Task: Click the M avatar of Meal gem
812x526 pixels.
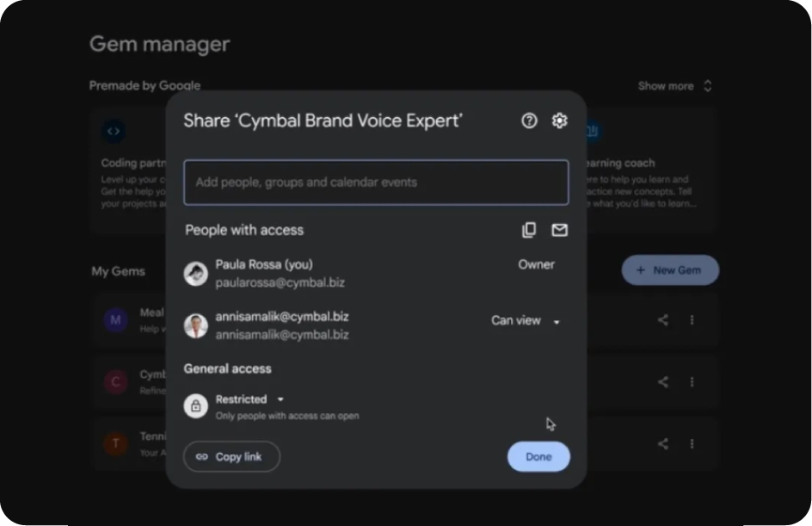Action: point(115,319)
